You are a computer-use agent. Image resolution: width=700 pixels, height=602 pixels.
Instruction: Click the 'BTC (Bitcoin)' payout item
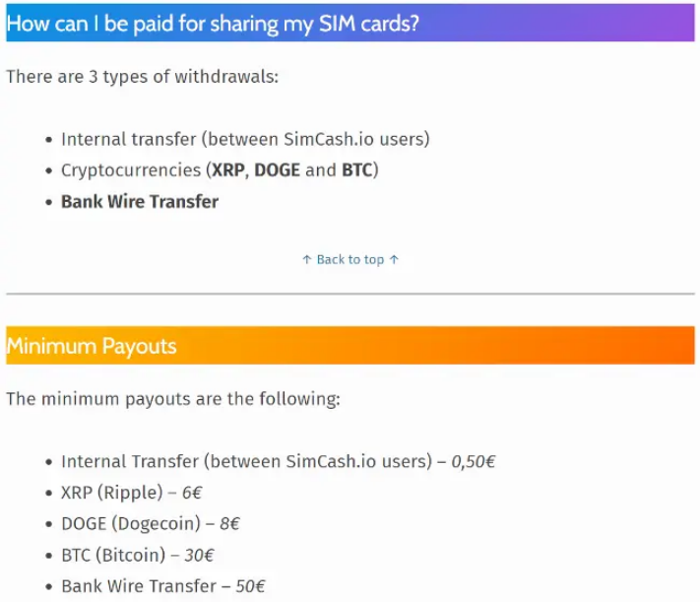113,555
